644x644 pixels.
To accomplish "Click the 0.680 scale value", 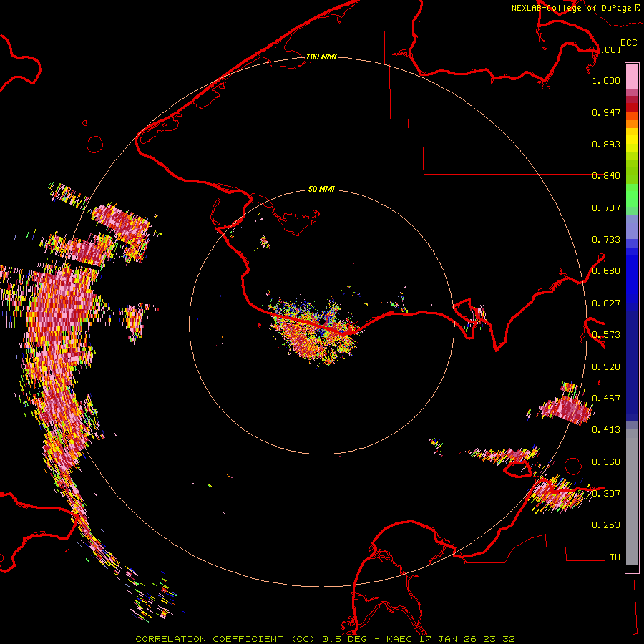I will coord(606,271).
